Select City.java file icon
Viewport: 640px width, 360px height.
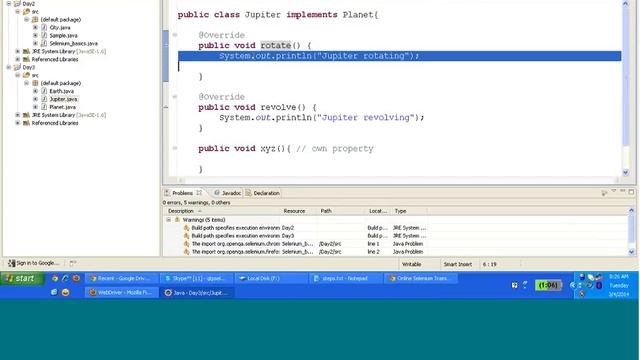44,27
